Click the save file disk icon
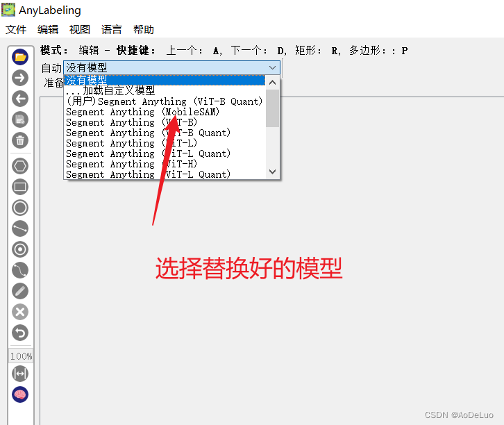This screenshot has height=425, width=504. click(20, 120)
